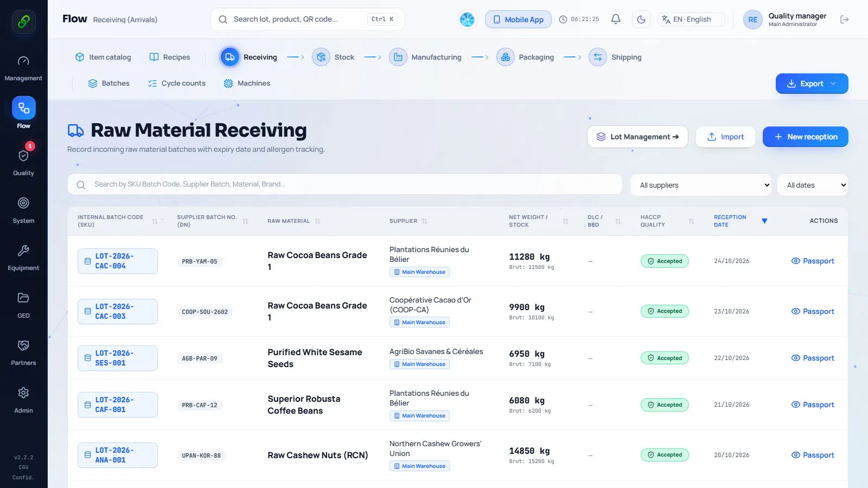Open the EN English language selector
Viewport: 868px width, 488px height.
pos(691,20)
